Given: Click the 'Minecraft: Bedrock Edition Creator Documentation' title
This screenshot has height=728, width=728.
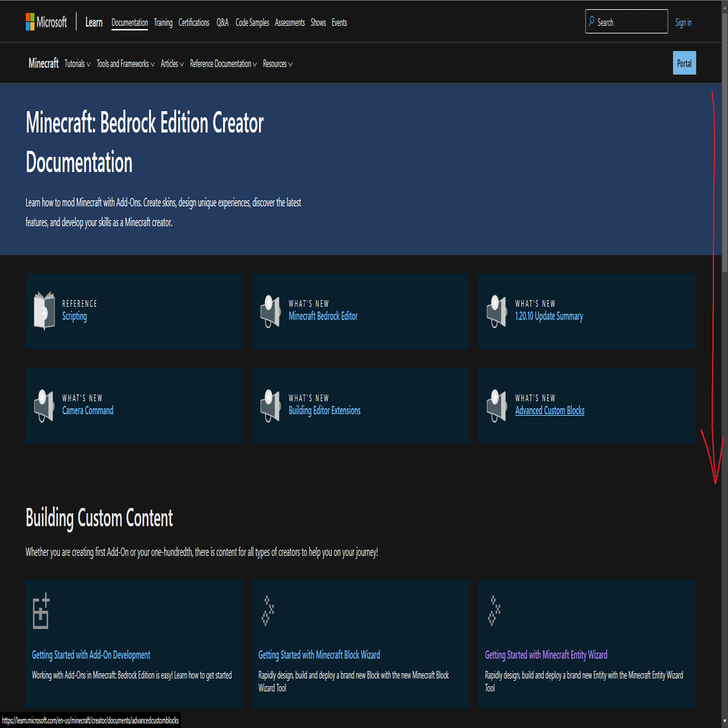Looking at the screenshot, I should (x=145, y=142).
